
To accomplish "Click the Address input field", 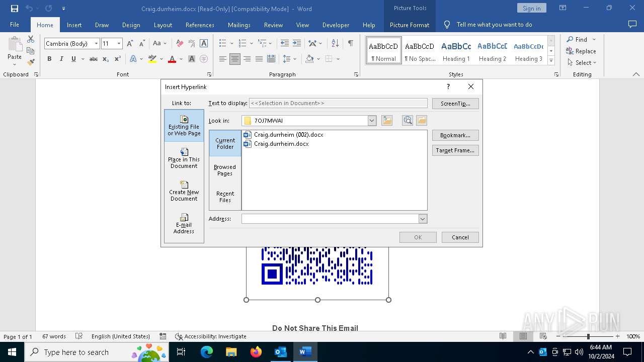I will pyautogui.click(x=330, y=219).
